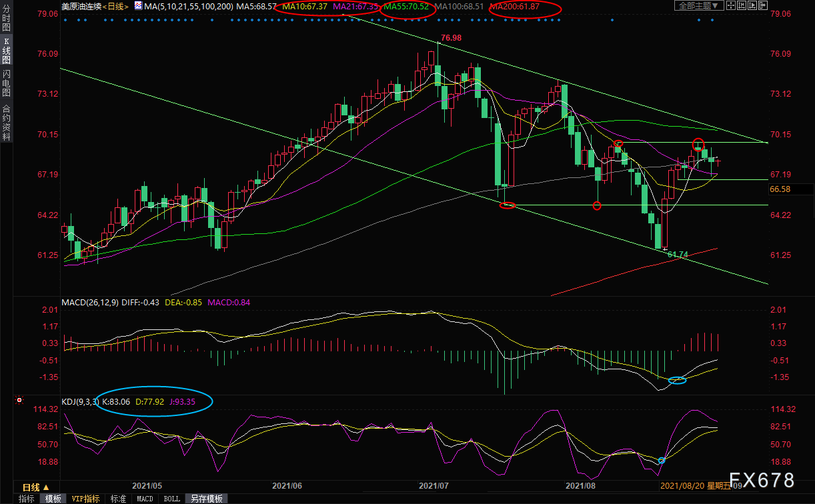The image size is (815, 504).
Task: Click the MA100:68.51 value
Action: [460, 6]
